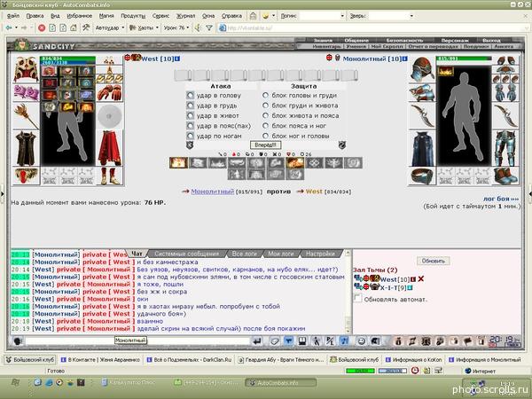Viewport: 532px width, 399px height.
Task: Open the 'лог боя' link
Action: [502, 199]
